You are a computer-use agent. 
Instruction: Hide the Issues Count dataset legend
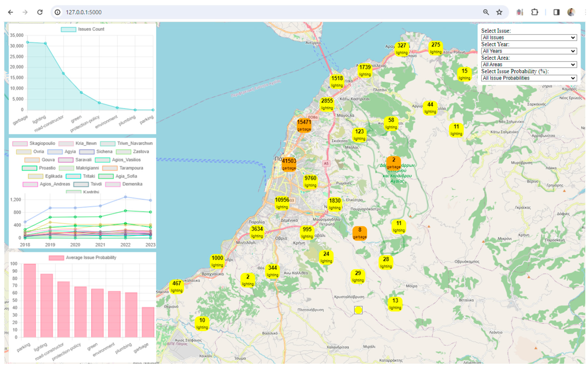click(x=83, y=29)
